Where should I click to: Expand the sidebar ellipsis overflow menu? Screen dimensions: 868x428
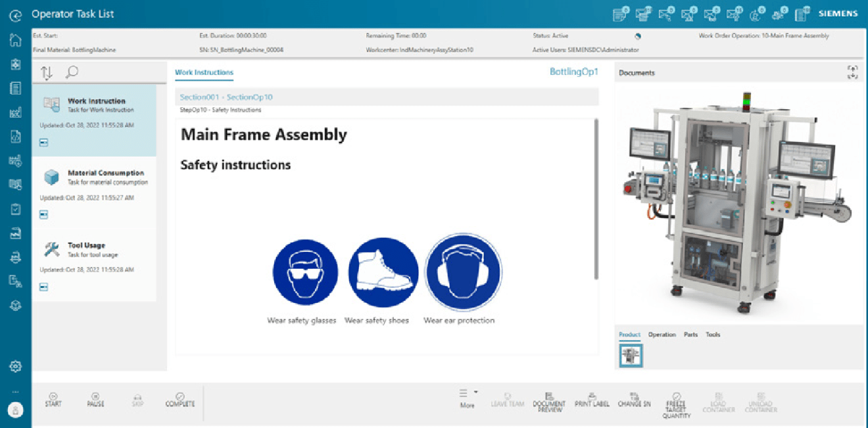click(16, 392)
